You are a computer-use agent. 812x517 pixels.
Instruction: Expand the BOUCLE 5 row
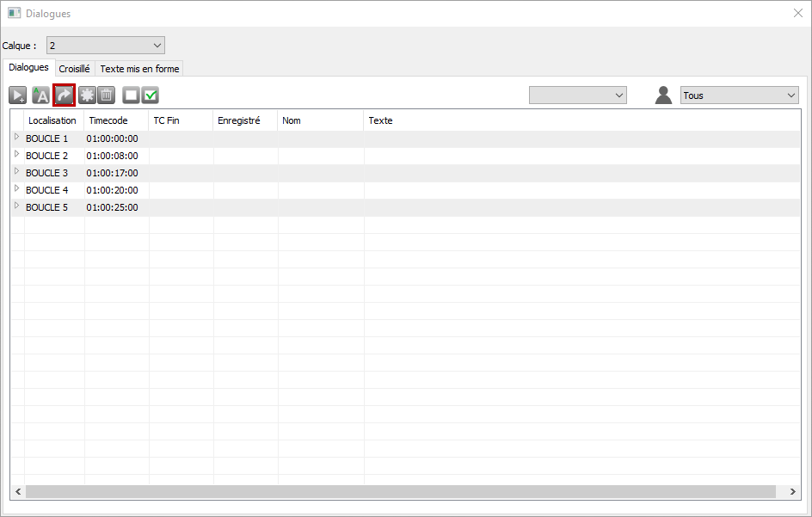16,205
